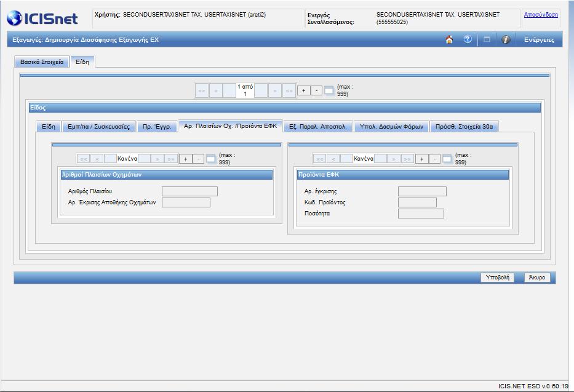
Task: Open the Πρόσθ. Στοιχεία 30α tab
Action: pos(464,126)
